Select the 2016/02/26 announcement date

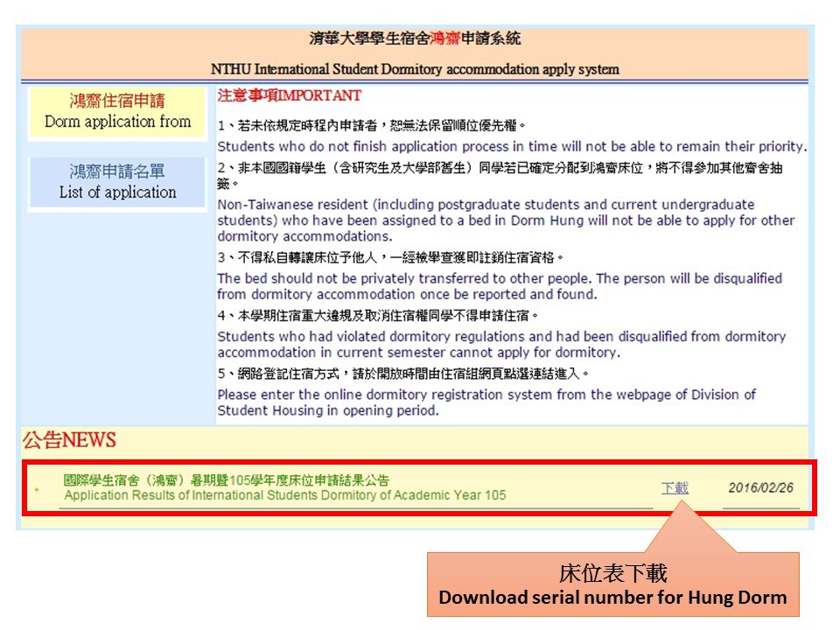click(x=760, y=488)
